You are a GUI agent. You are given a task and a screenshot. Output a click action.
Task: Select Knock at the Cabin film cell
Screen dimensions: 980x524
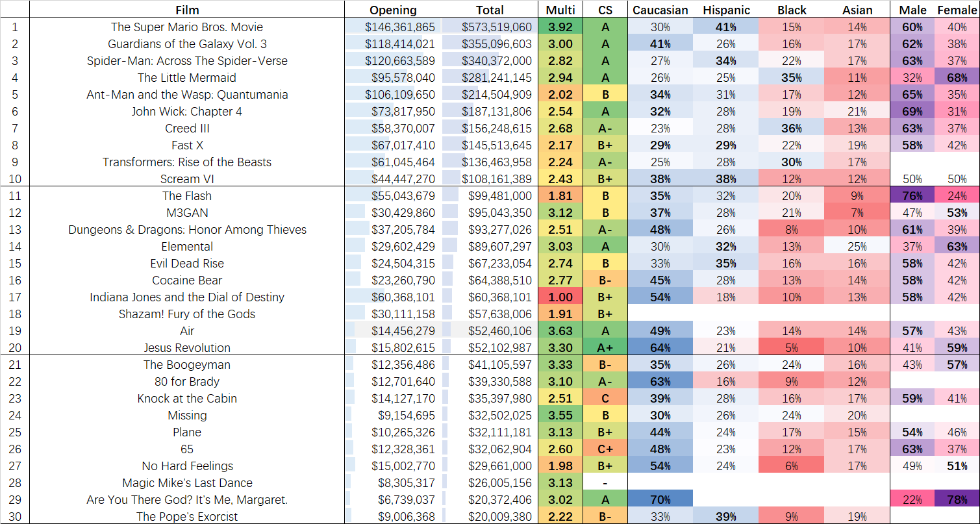click(x=187, y=399)
